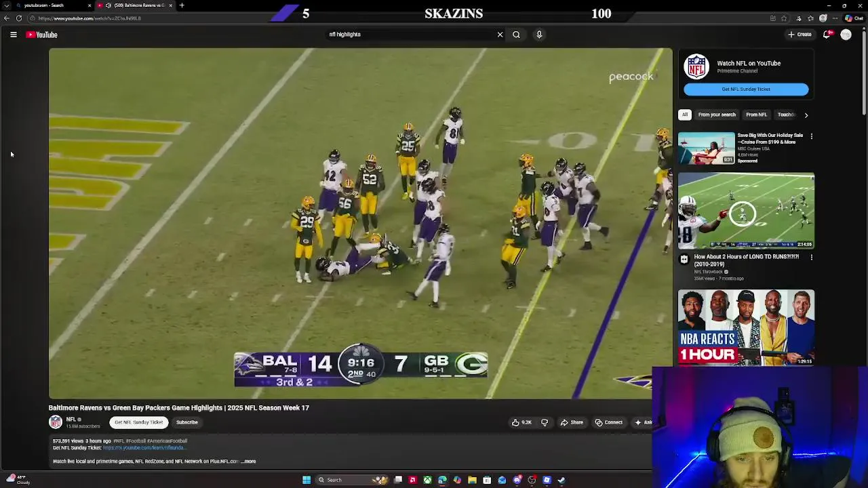Select the From NFL filter chip
The image size is (868, 488).
[x=756, y=115]
